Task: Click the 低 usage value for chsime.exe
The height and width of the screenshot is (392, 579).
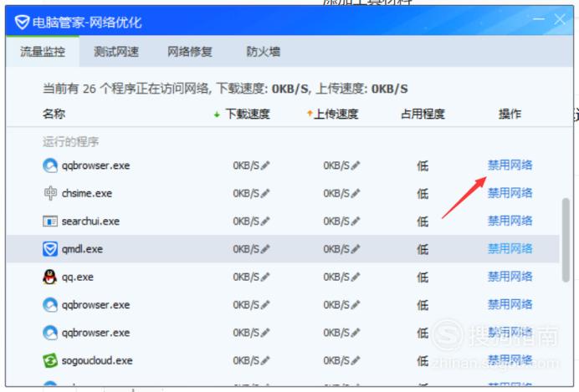Action: [423, 194]
